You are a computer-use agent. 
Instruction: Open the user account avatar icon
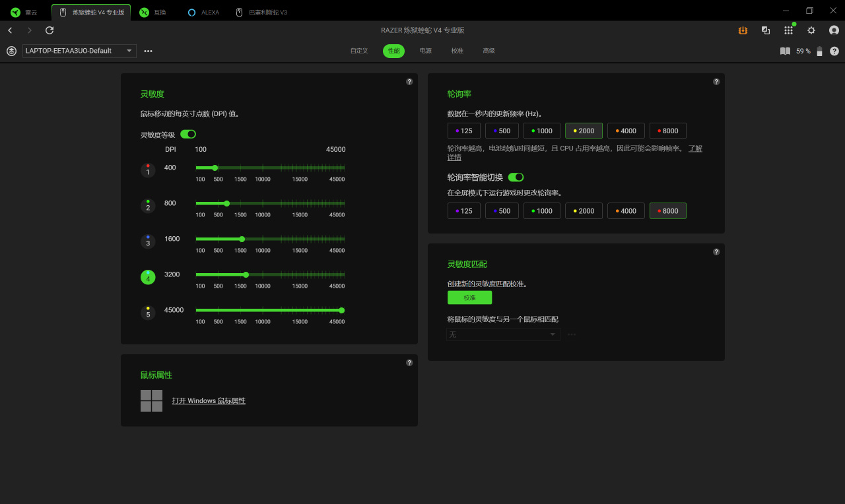(834, 30)
